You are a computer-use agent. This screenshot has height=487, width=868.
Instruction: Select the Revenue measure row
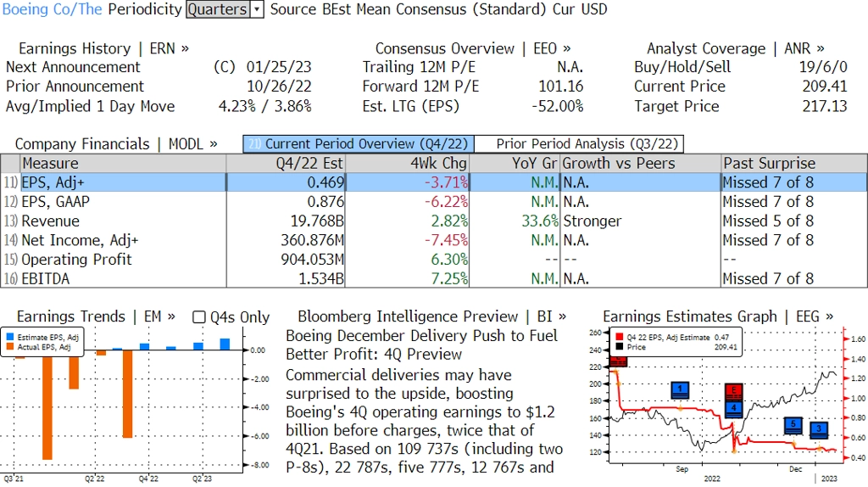pyautogui.click(x=434, y=221)
